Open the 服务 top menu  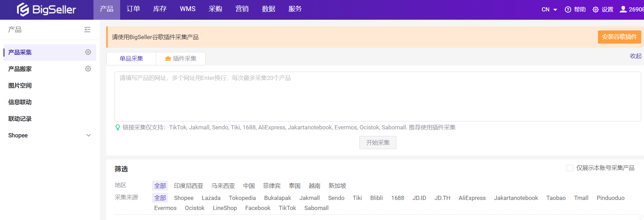tap(295, 9)
